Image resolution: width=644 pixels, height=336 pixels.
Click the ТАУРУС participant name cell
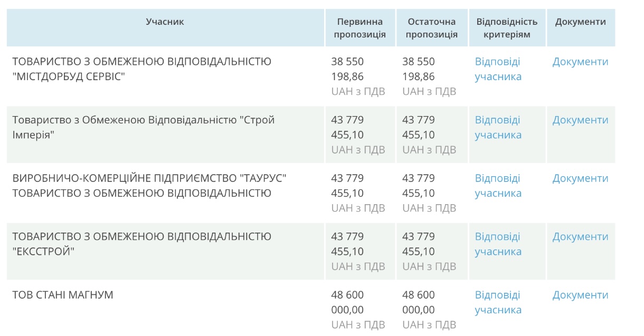coord(149,186)
